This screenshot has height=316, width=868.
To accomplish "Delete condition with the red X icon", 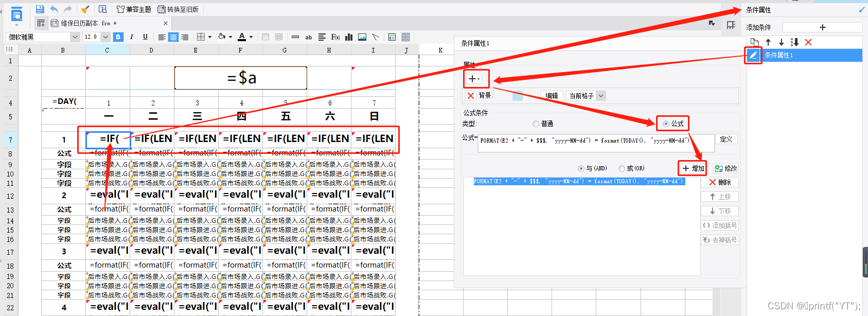I will click(808, 42).
